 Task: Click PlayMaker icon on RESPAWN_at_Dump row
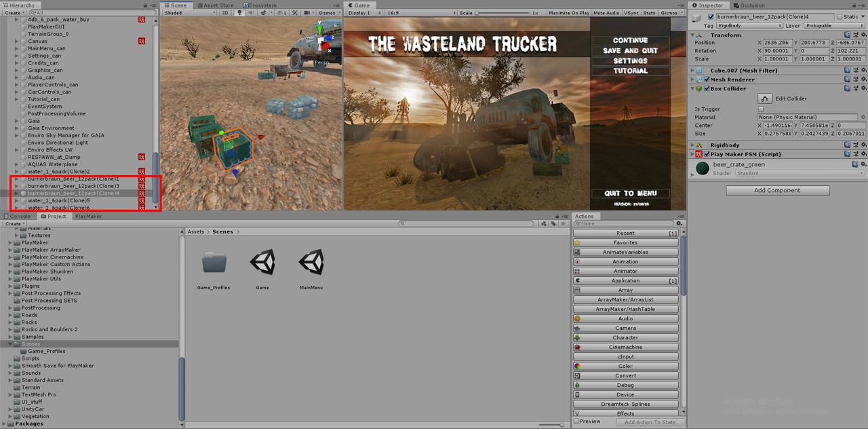(142, 157)
